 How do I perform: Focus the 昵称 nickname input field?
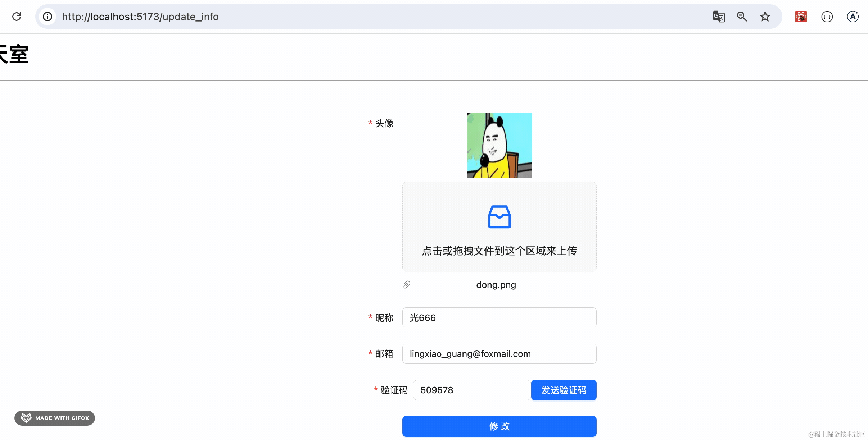point(499,317)
